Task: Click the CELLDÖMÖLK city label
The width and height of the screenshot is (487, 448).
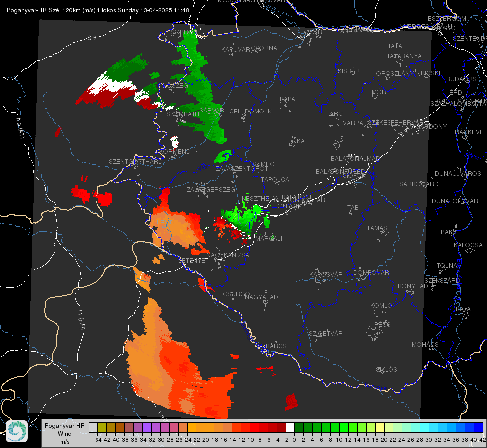Action: [x=250, y=111]
